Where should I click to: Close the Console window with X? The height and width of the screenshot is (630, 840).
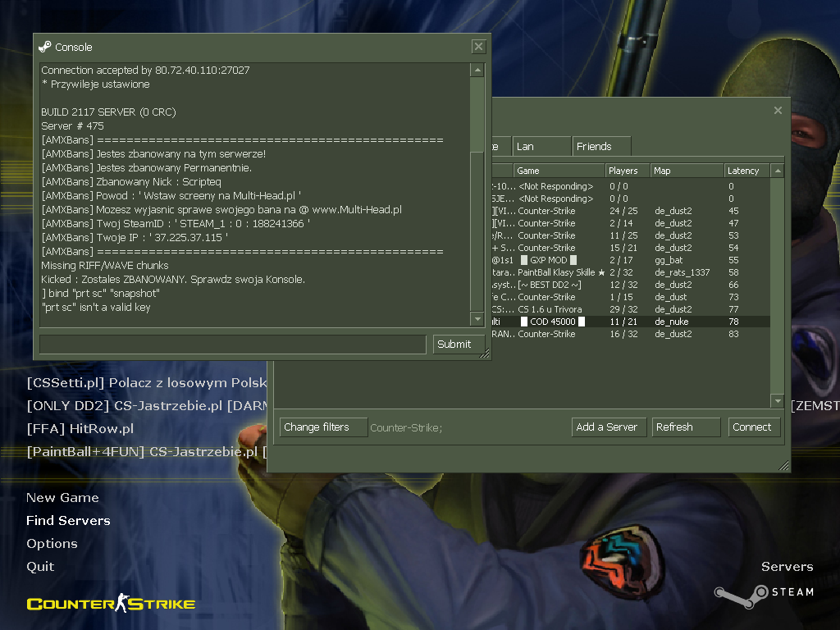(x=478, y=47)
